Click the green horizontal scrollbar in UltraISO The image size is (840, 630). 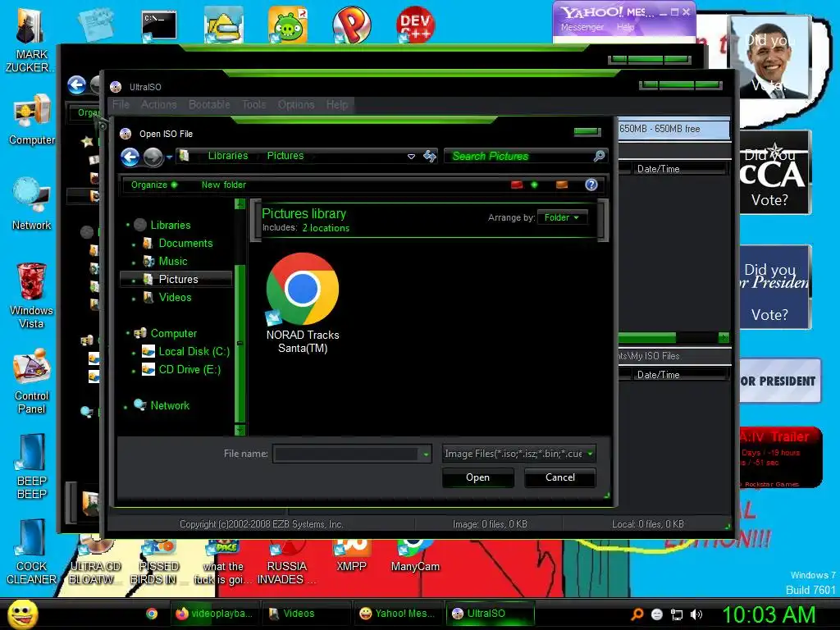click(x=646, y=337)
